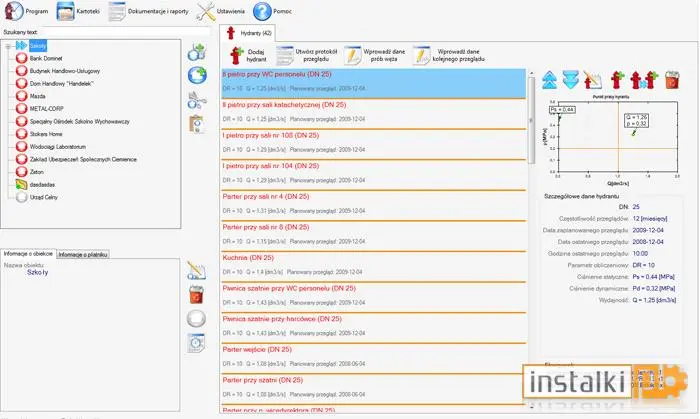
Task: Open the Ustawienia menu
Action: coord(221,11)
